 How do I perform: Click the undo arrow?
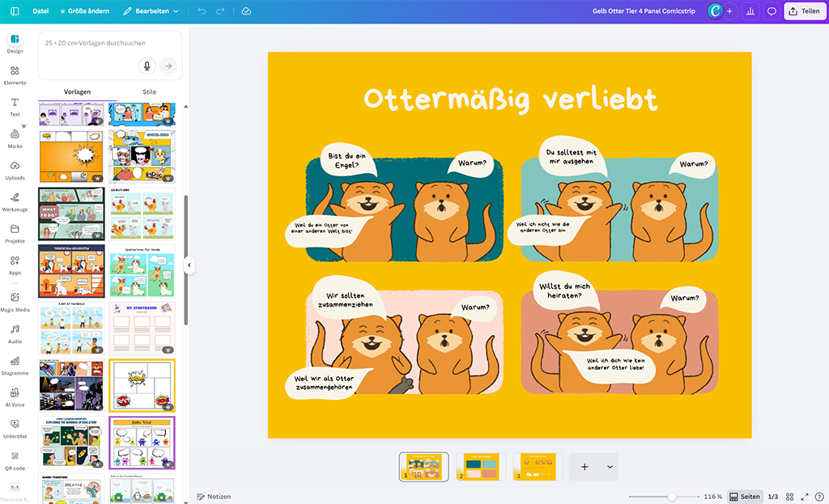(x=202, y=11)
